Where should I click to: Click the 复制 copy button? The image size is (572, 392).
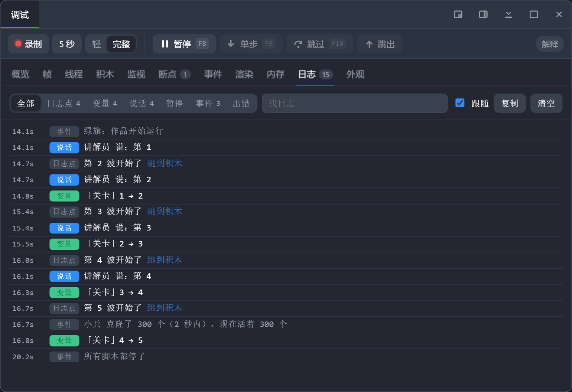pyautogui.click(x=510, y=103)
